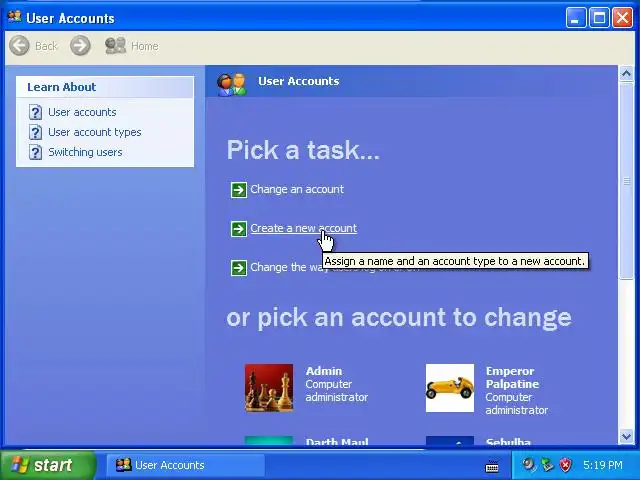Click the Home text label in toolbar
640x480 pixels.
(144, 46)
